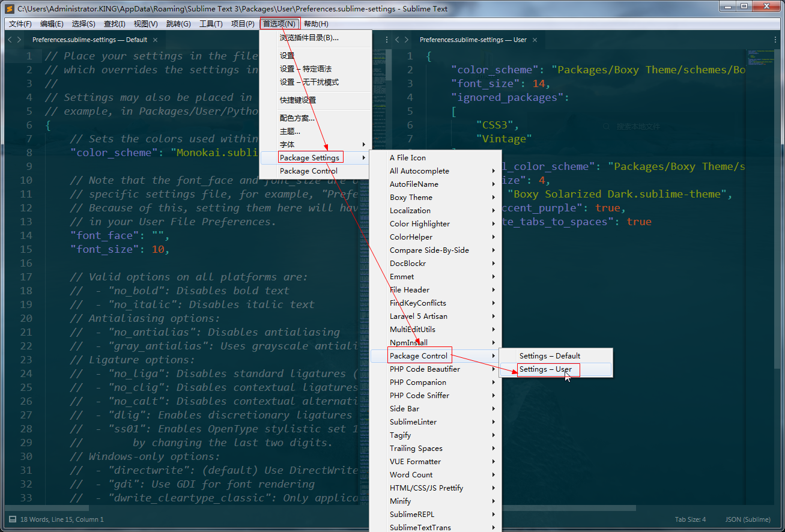Expand the 字体 submenu
Image resolution: width=785 pixels, height=532 pixels.
(316, 144)
